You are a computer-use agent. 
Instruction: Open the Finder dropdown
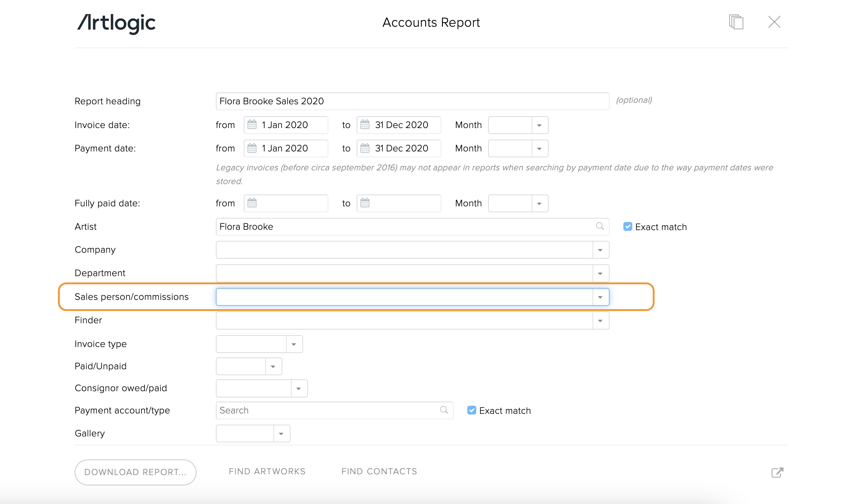pos(600,320)
